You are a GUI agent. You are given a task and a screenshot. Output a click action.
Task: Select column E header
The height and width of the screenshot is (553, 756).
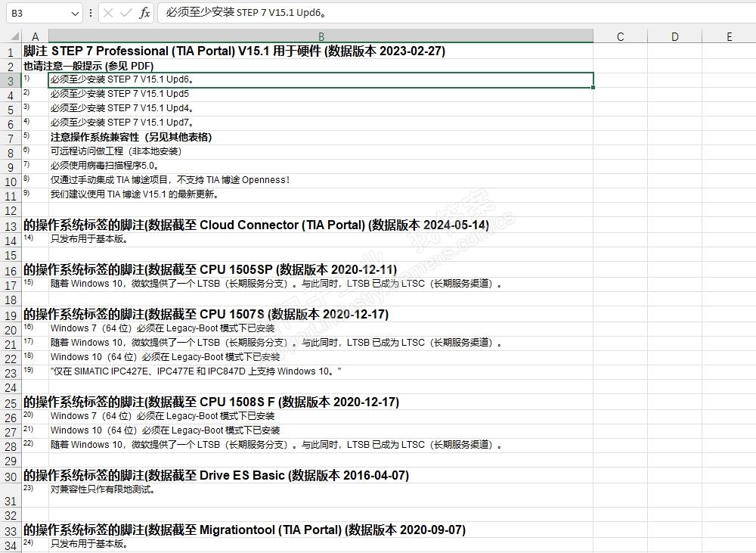729,36
